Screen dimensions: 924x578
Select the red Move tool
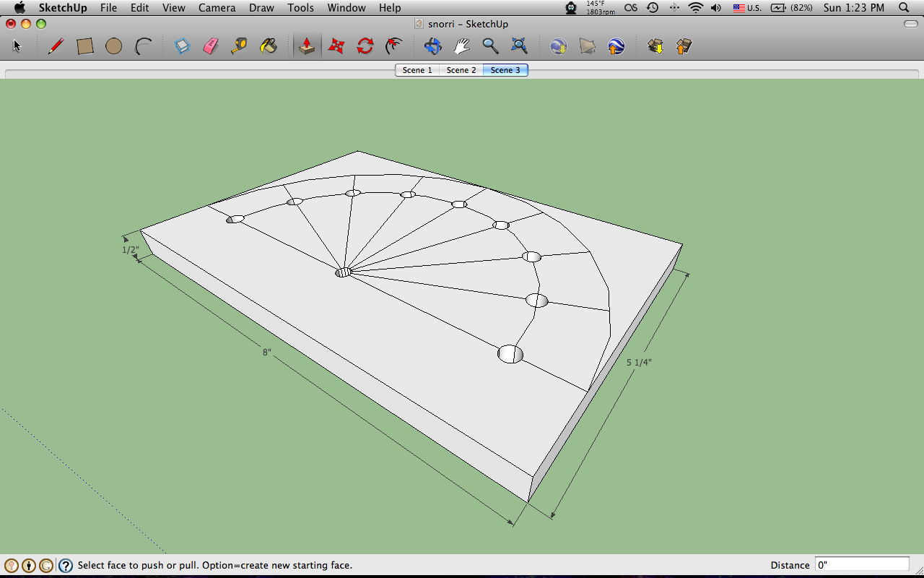[x=336, y=46]
